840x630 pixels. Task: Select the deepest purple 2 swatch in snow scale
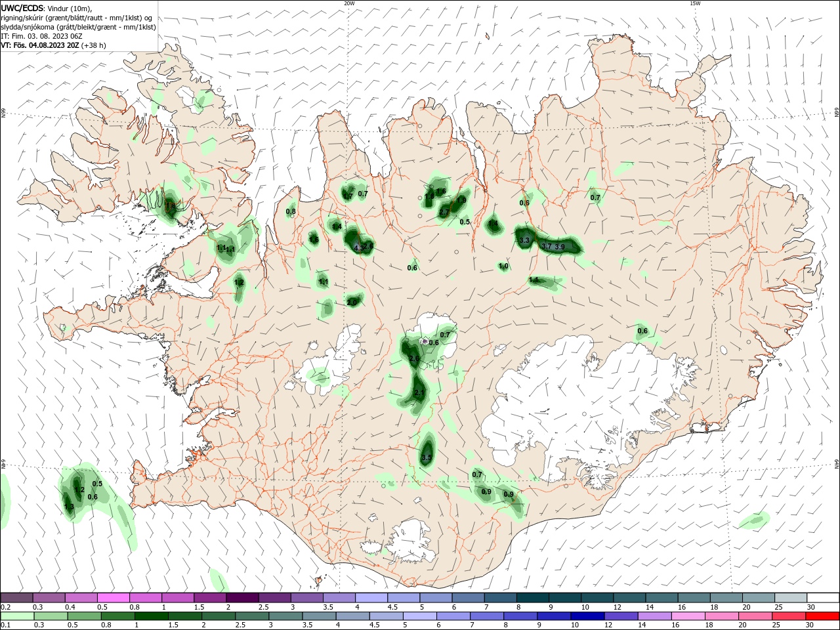[x=242, y=597]
